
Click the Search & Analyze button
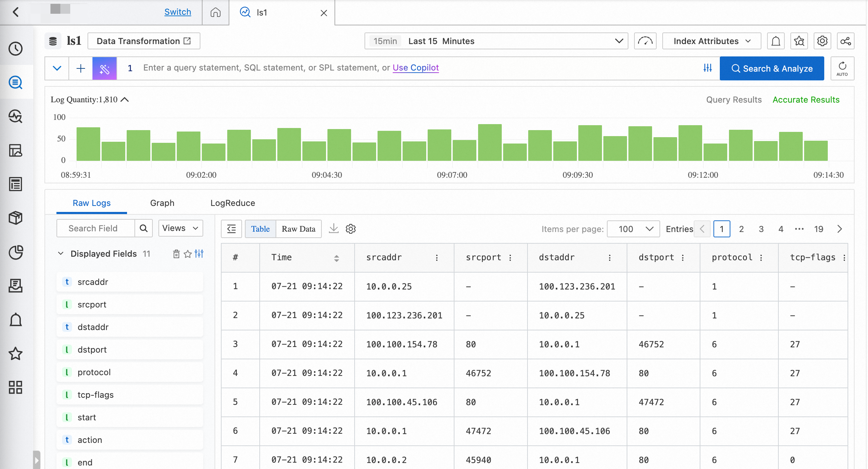[x=772, y=68]
